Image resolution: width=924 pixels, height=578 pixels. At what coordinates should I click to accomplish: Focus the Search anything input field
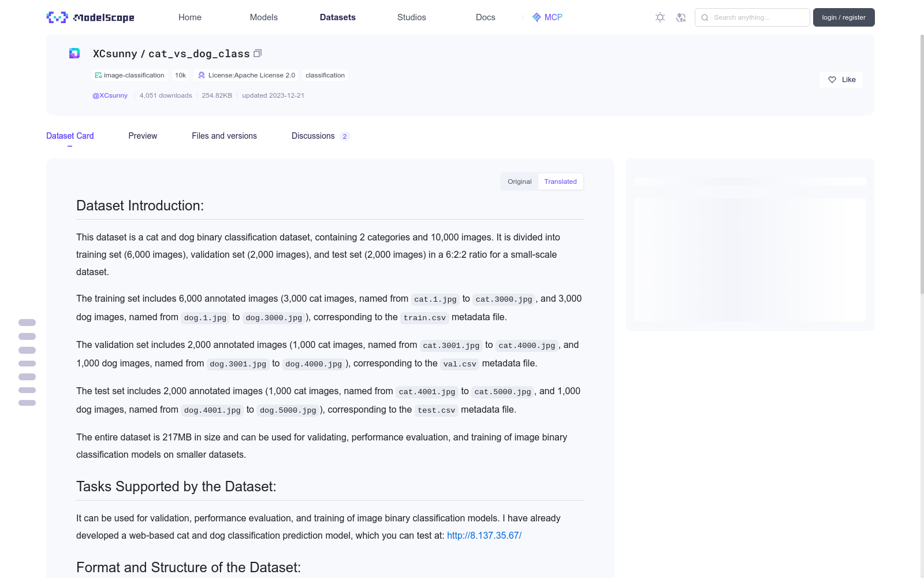pyautogui.click(x=752, y=17)
